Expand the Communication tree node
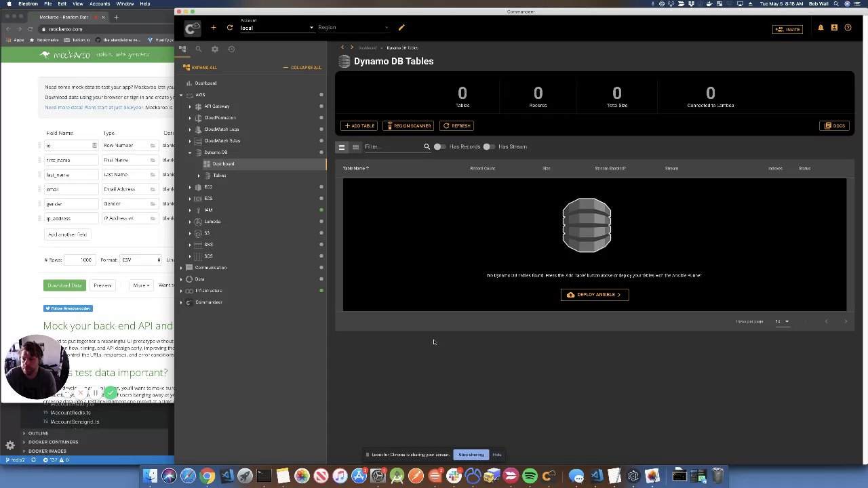 181,268
